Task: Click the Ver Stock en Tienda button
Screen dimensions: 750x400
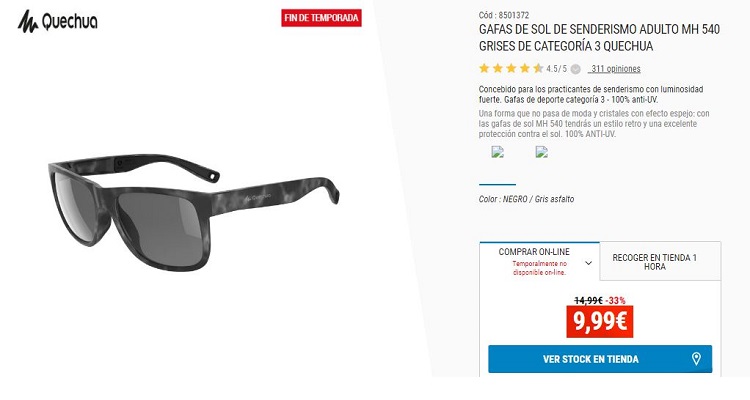Action: 600,359
